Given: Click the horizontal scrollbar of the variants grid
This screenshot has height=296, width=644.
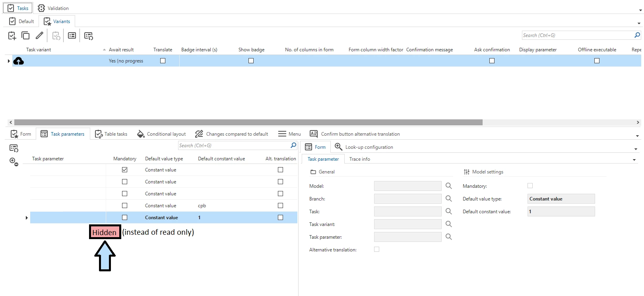Looking at the screenshot, I should pyautogui.click(x=248, y=123).
